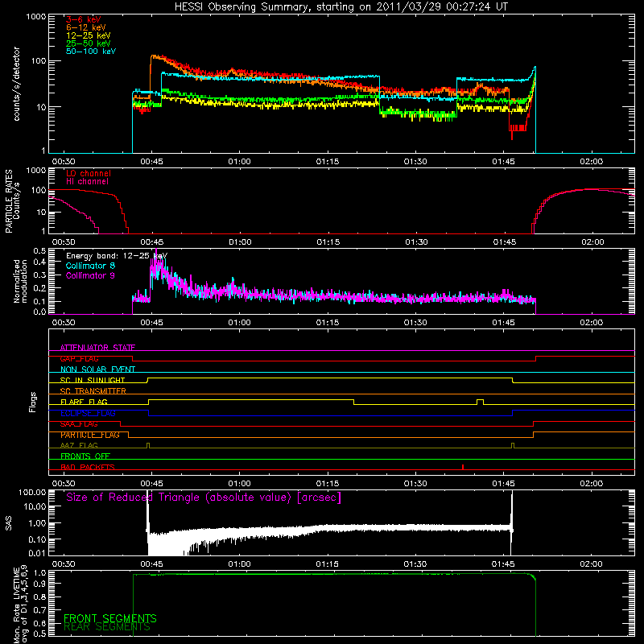Select the 3-6 keV legend label
The height and width of the screenshot is (644, 644).
coord(84,19)
